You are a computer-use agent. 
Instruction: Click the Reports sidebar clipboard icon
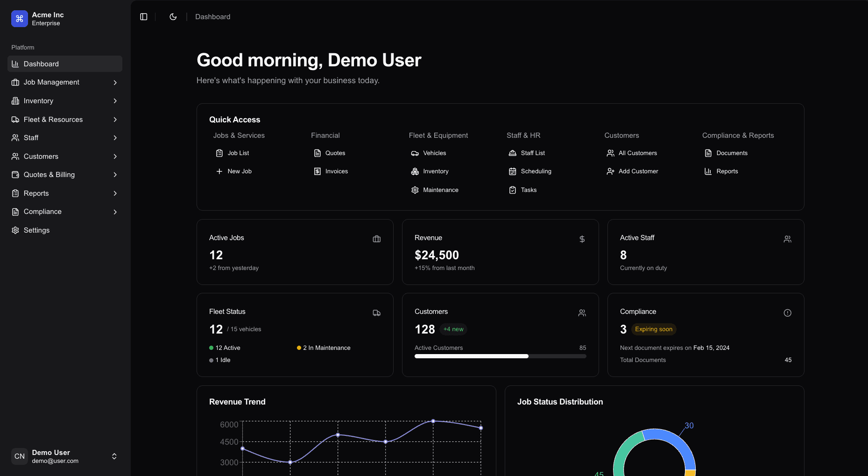(x=15, y=193)
